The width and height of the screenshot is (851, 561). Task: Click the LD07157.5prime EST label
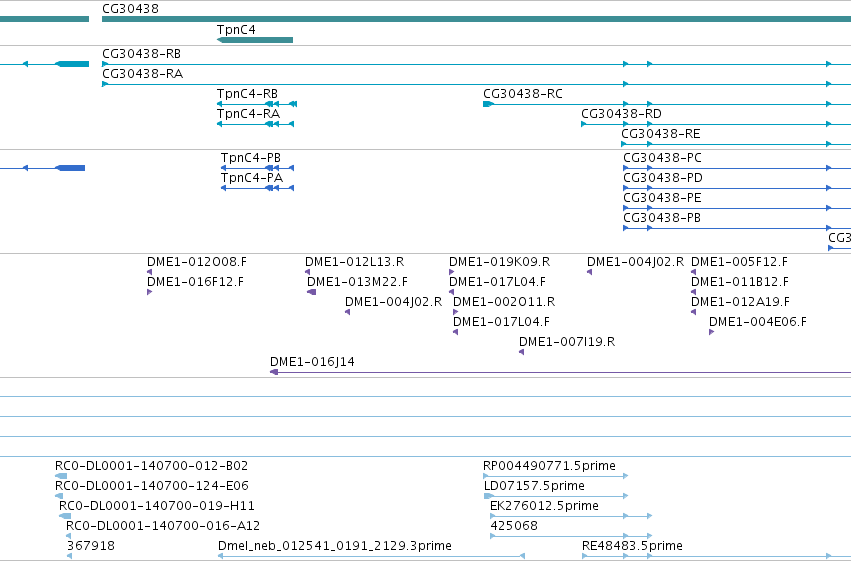pos(534,486)
